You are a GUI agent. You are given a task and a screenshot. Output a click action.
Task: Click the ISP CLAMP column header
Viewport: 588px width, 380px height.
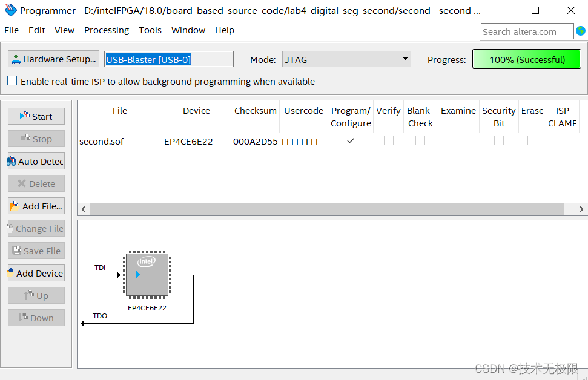click(563, 117)
